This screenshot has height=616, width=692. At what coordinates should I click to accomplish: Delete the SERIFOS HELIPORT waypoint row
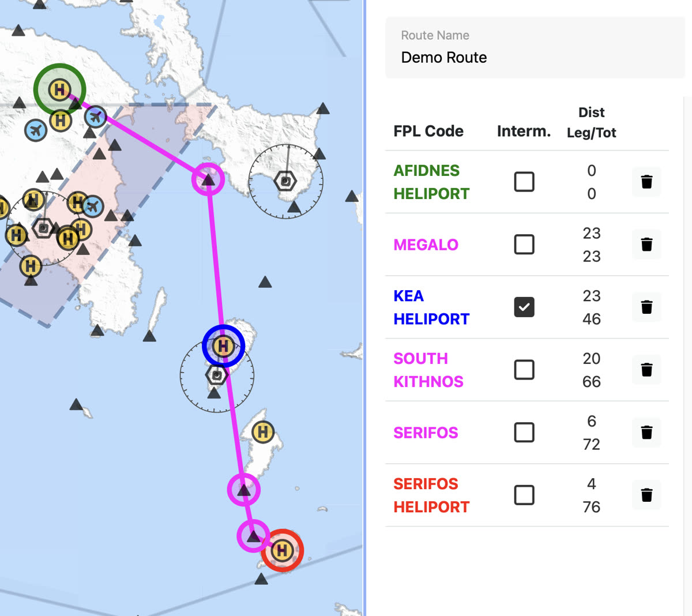coord(646,495)
